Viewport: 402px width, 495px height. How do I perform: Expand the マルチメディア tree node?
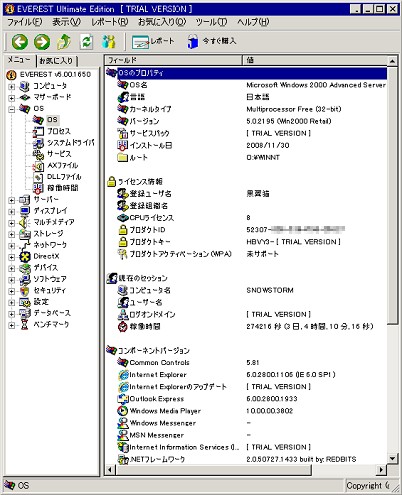click(12, 223)
